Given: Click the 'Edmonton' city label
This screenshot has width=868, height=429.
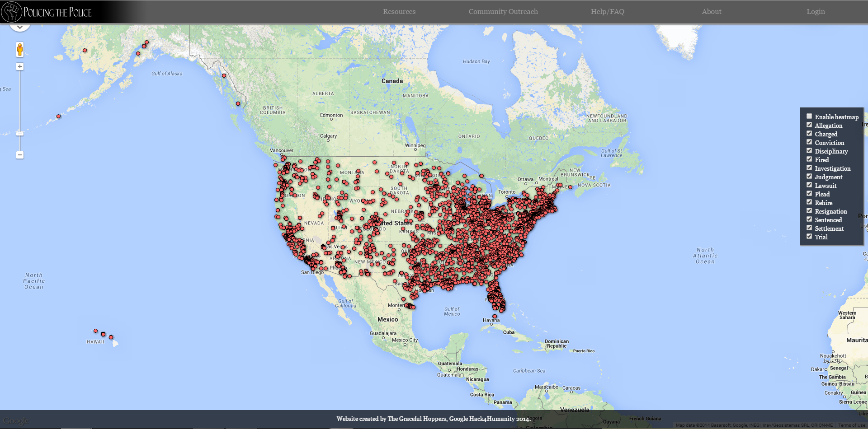Looking at the screenshot, I should click(331, 115).
